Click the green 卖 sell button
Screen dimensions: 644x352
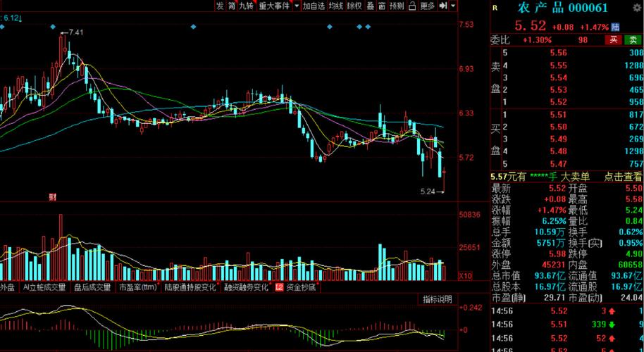coord(633,40)
